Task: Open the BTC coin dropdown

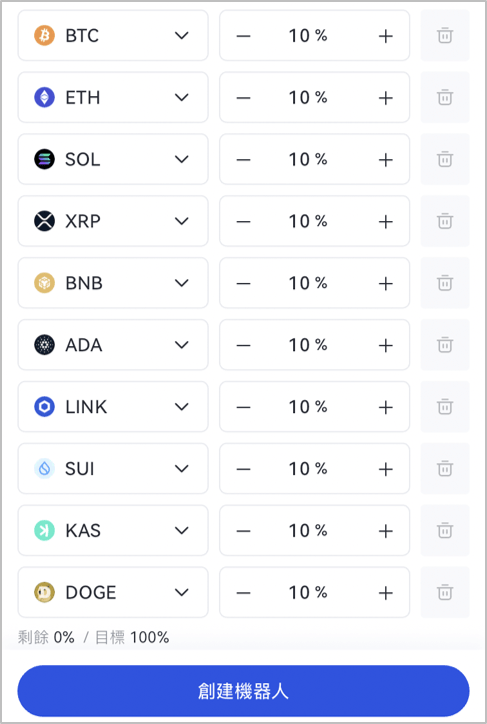Action: pos(113,36)
